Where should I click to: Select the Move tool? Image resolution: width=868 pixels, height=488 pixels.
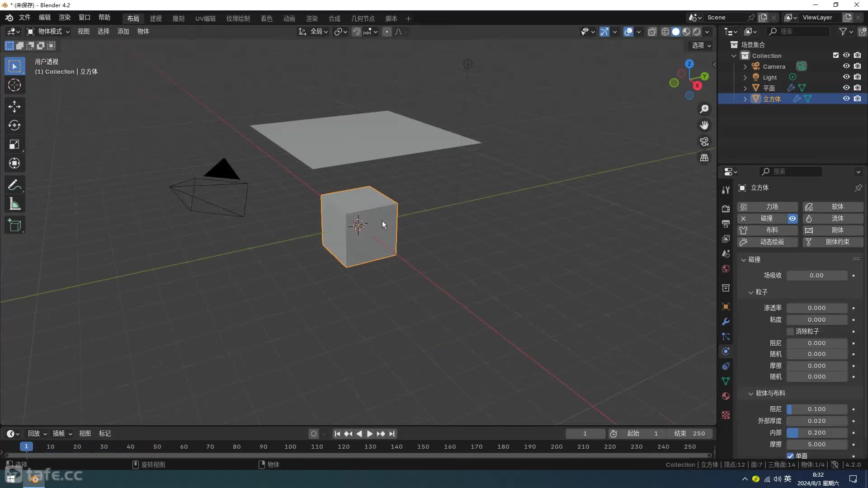click(14, 107)
